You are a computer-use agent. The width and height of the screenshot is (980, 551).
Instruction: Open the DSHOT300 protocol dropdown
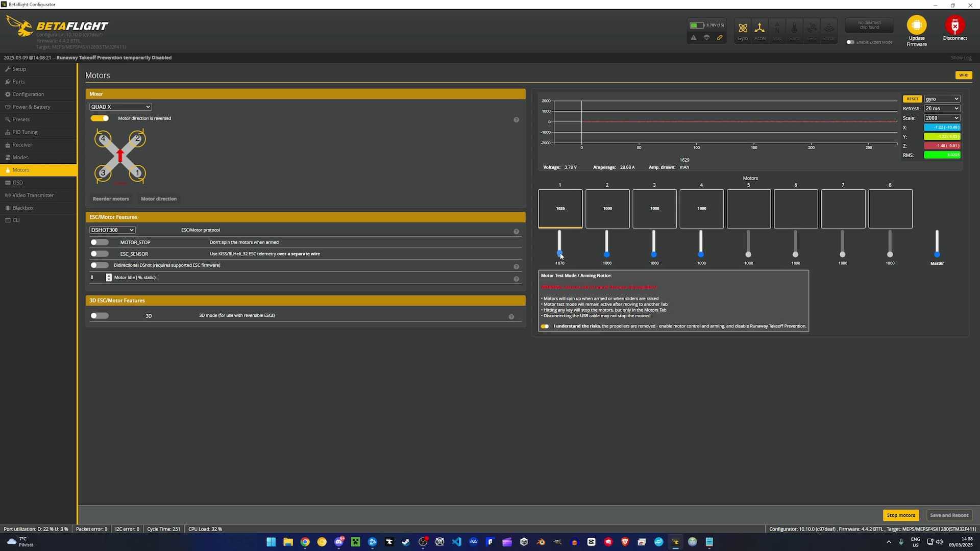click(112, 230)
